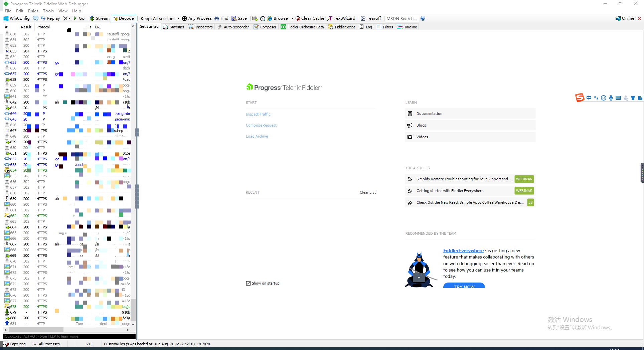This screenshot has width=644, height=350.
Task: Click the Load Archive link
Action: 257,136
